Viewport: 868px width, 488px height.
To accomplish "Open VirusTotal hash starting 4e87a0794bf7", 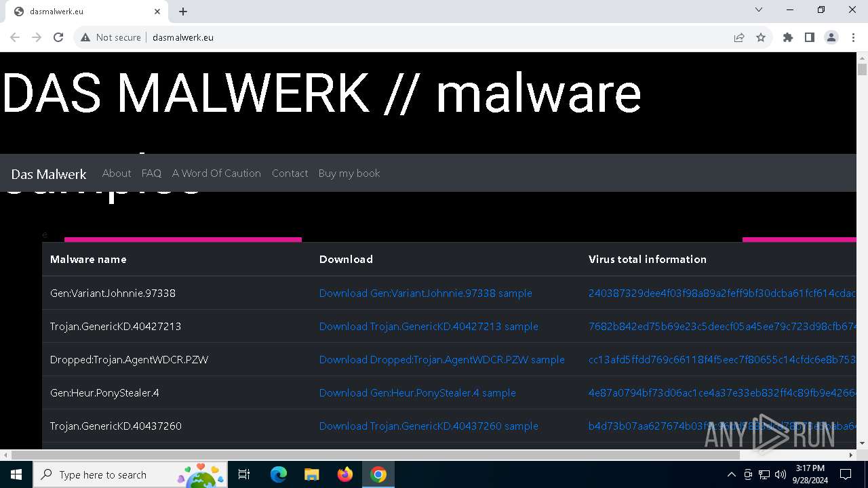I will [722, 393].
